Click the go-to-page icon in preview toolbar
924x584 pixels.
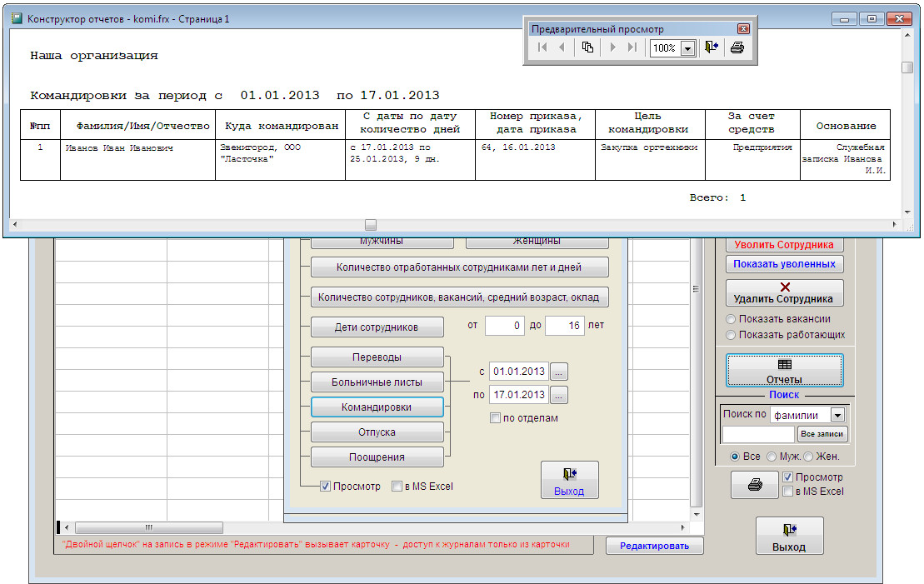point(587,48)
